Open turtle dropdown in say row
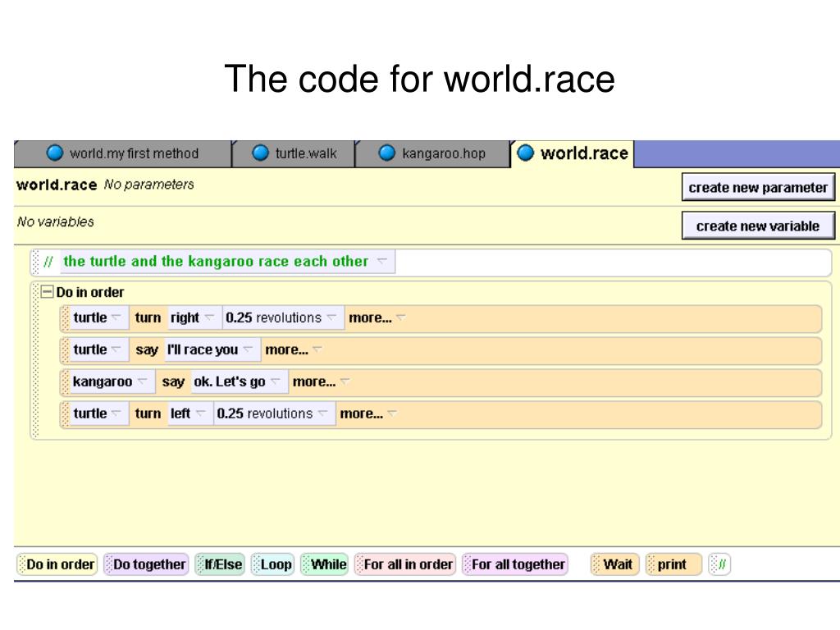 (x=98, y=349)
